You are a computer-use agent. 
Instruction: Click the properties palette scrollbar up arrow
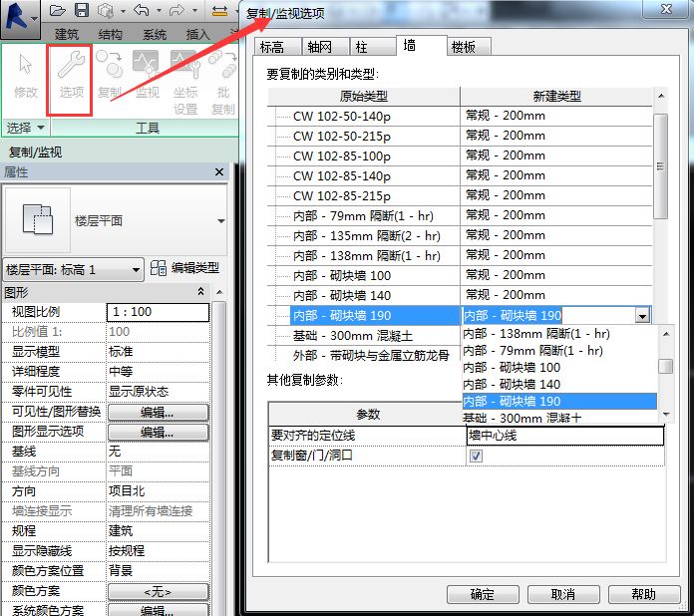(219, 292)
